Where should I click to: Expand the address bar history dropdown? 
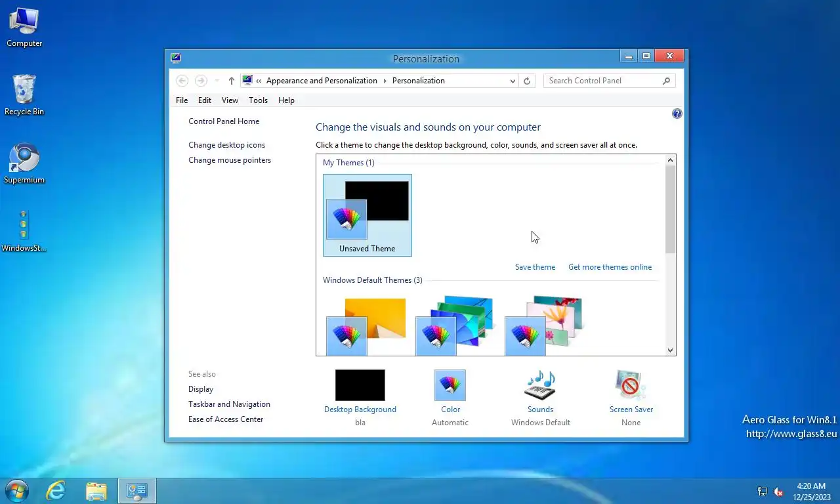(513, 81)
